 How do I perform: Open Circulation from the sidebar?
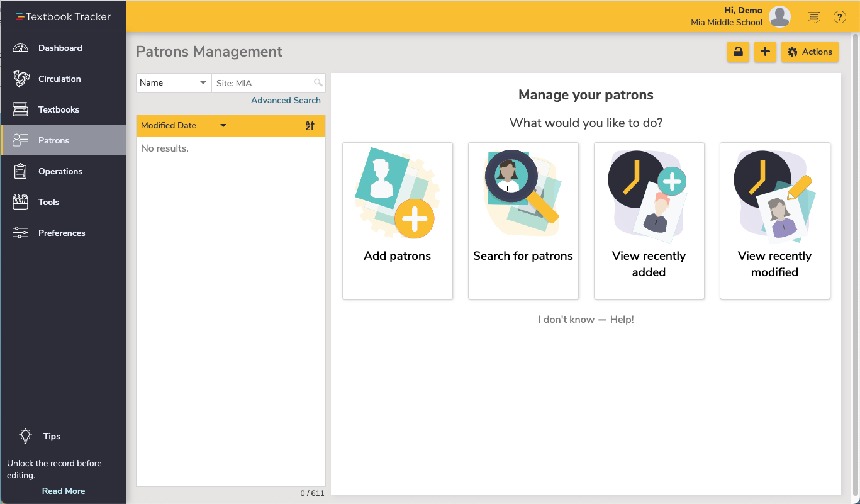pos(59,79)
